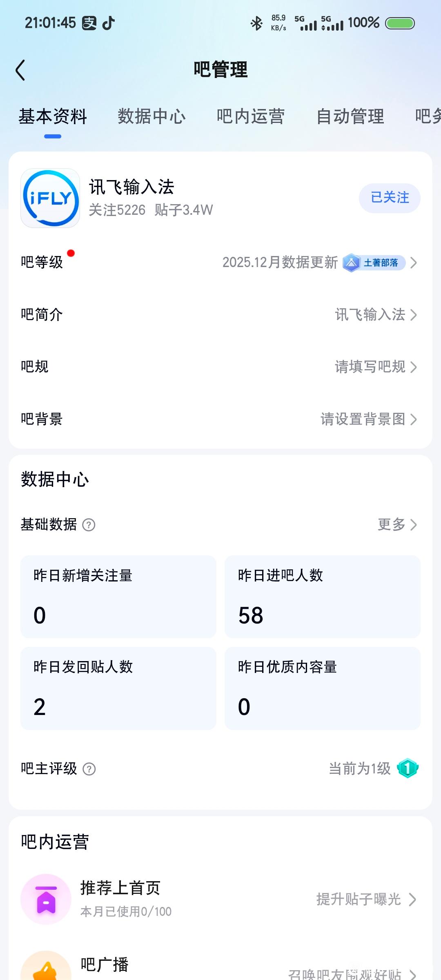Tap the iFLY bar avatar logo
Image resolution: width=441 pixels, height=980 pixels.
pos(50,198)
